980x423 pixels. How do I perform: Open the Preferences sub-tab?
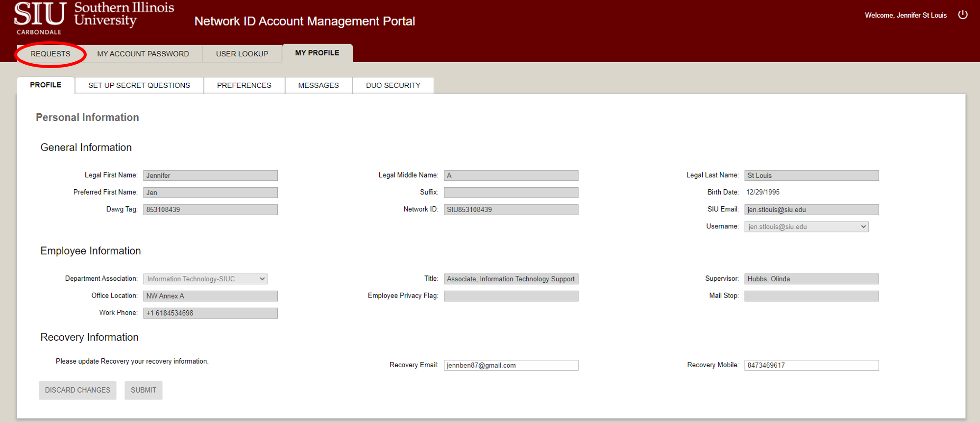point(244,85)
